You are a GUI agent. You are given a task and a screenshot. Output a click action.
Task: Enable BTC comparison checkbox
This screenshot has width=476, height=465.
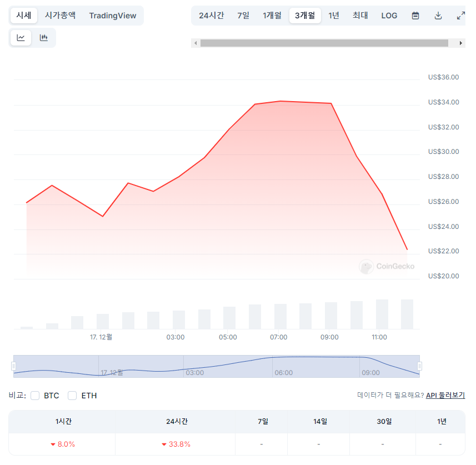pyautogui.click(x=35, y=396)
